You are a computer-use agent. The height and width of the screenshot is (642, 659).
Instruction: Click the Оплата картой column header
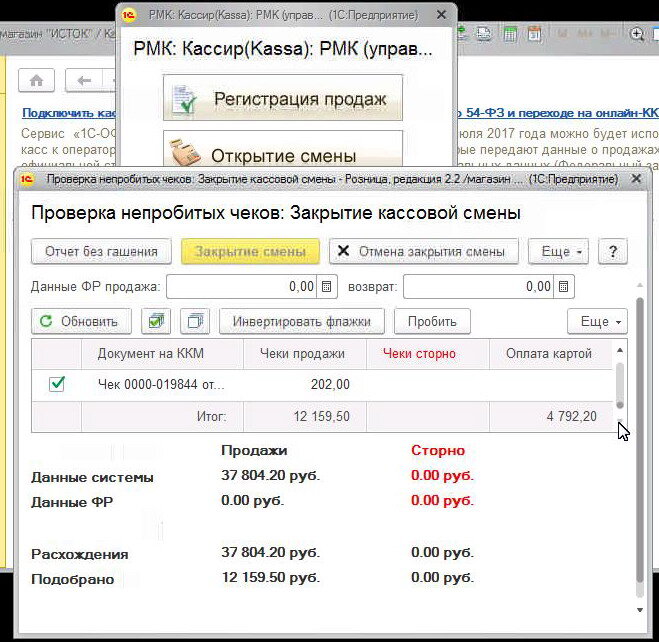tap(551, 354)
